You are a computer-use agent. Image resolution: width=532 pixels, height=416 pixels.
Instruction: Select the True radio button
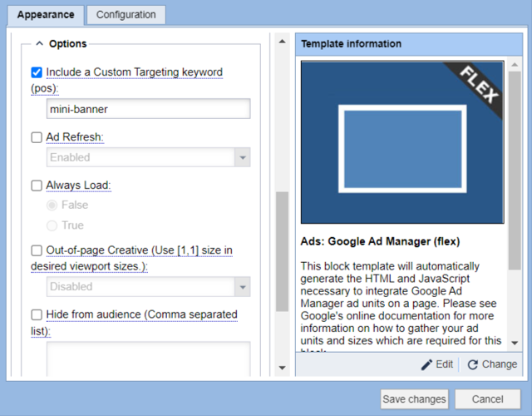coord(53,225)
